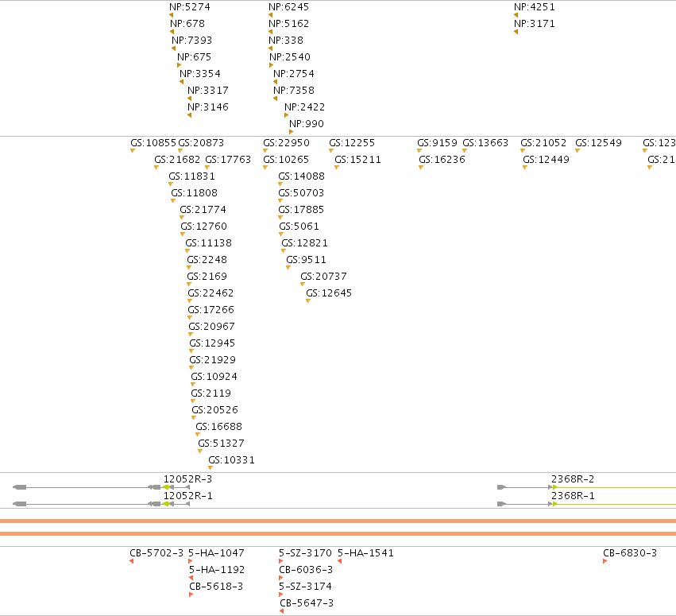Click the NP:3146 insertion label
676x616 pixels.
click(x=208, y=107)
